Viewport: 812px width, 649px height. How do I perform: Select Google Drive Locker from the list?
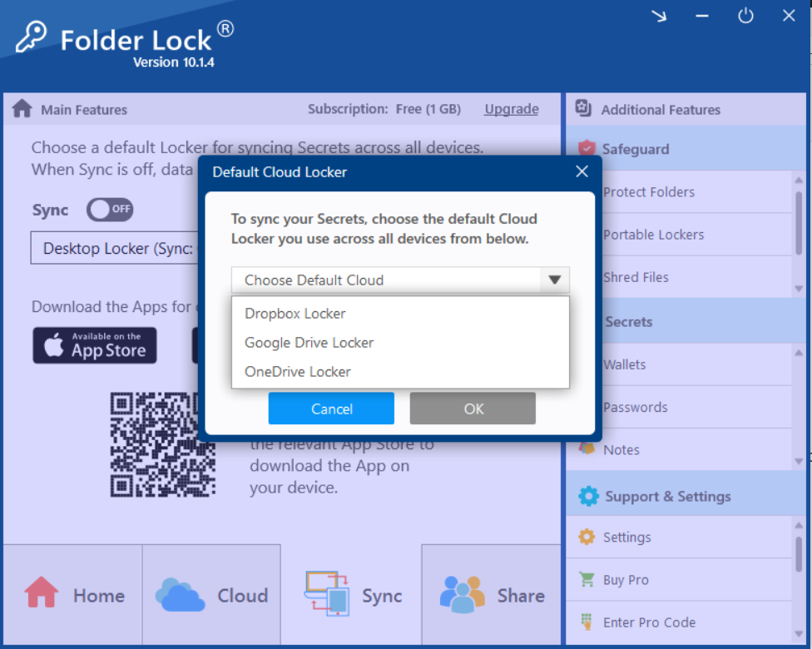[x=400, y=342]
